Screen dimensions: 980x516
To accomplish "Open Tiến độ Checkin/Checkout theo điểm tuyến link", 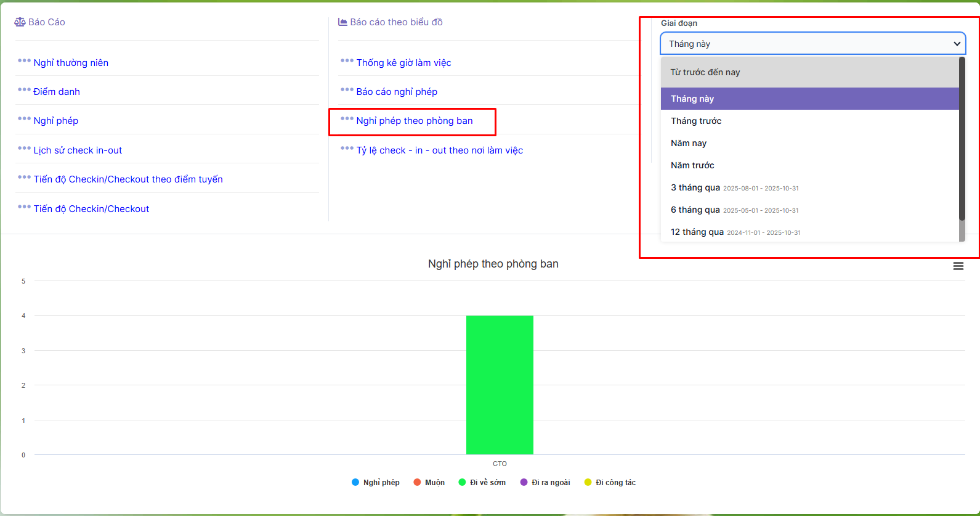I will [x=128, y=179].
